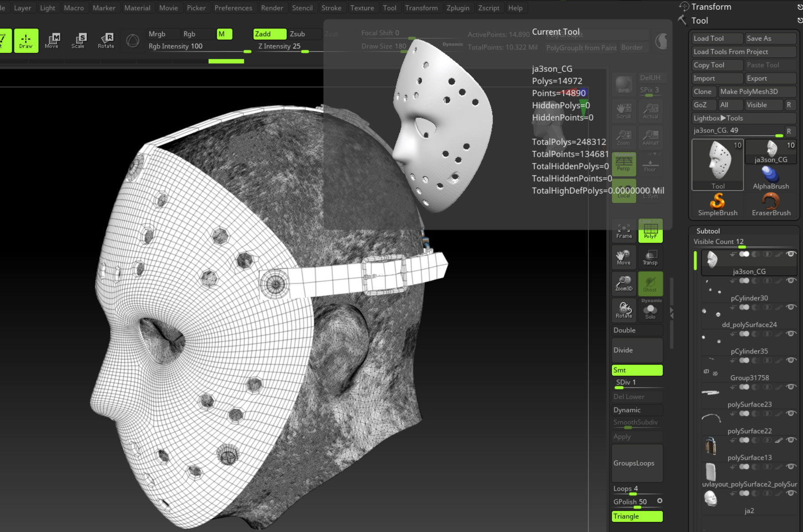Dock the Tool palette using its corner icon
This screenshot has width=803, height=532.
pos(799,20)
